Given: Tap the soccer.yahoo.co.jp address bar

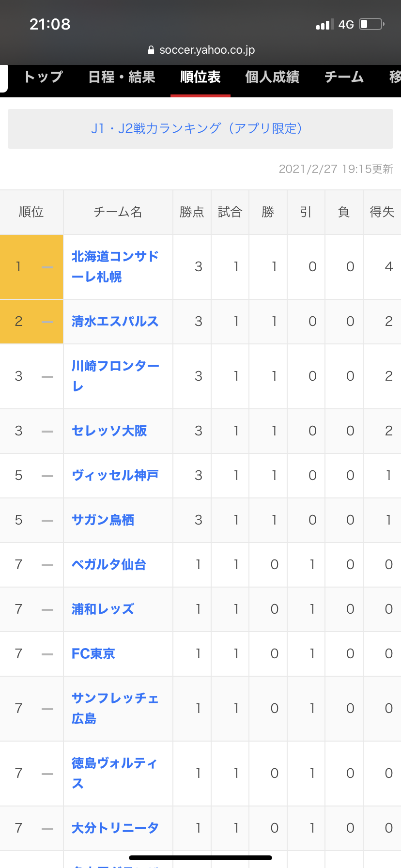Looking at the screenshot, I should point(207,50).
